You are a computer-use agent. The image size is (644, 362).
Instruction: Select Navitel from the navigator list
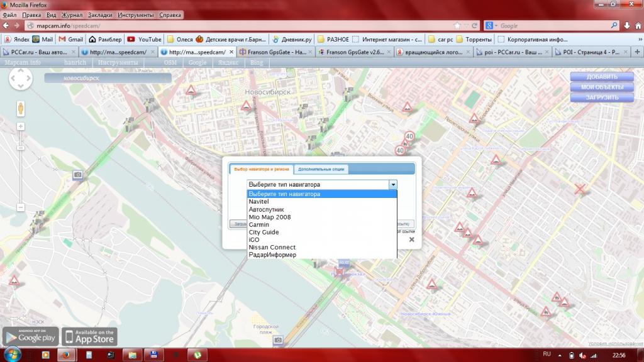click(258, 202)
